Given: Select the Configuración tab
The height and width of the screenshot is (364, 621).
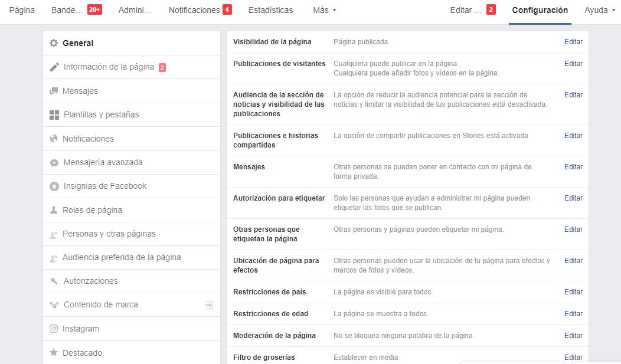Looking at the screenshot, I should tap(540, 10).
